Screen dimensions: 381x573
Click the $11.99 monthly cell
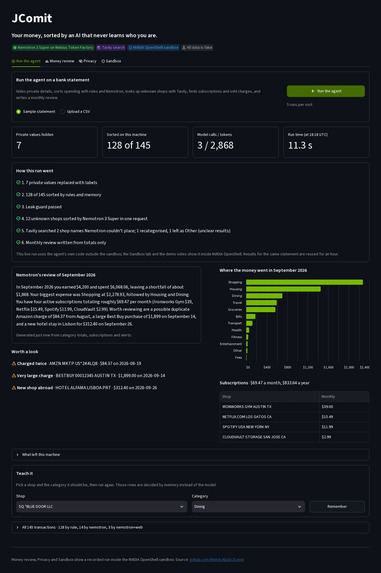pos(344,427)
